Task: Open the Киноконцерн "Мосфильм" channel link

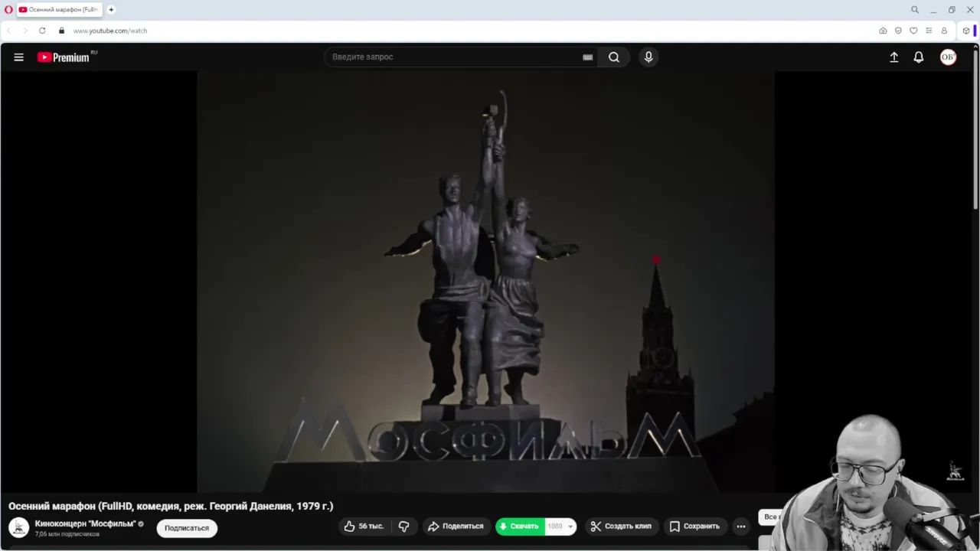Action: click(x=85, y=524)
